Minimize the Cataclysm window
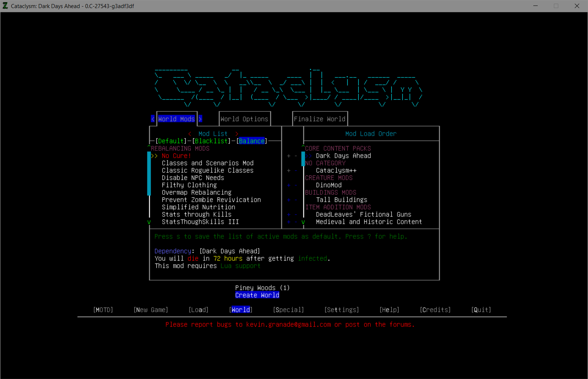588x379 pixels. tap(536, 6)
